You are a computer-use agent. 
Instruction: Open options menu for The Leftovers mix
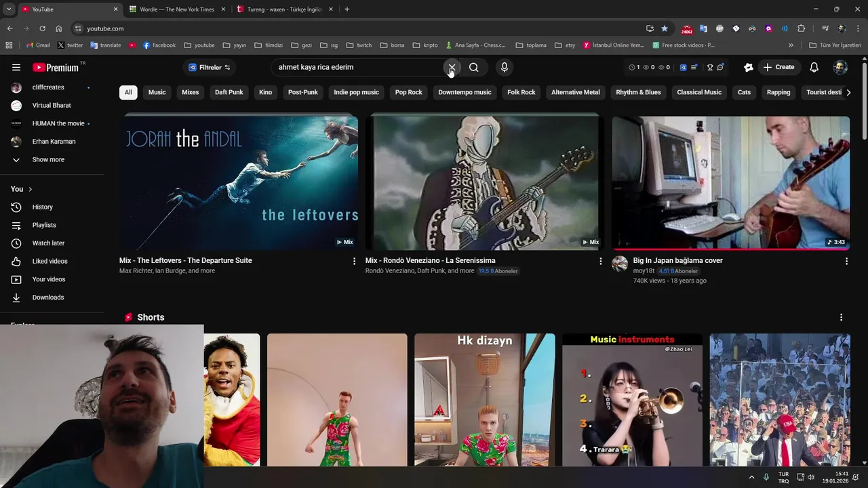354,261
